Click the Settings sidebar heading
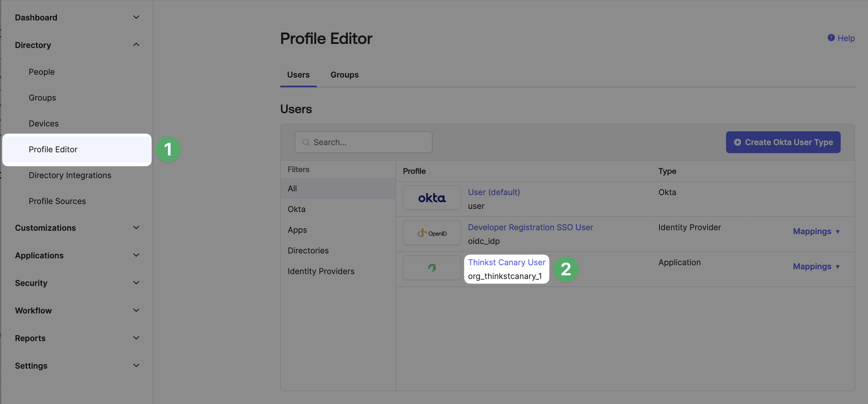Viewport: 868px width, 404px height. [x=31, y=366]
